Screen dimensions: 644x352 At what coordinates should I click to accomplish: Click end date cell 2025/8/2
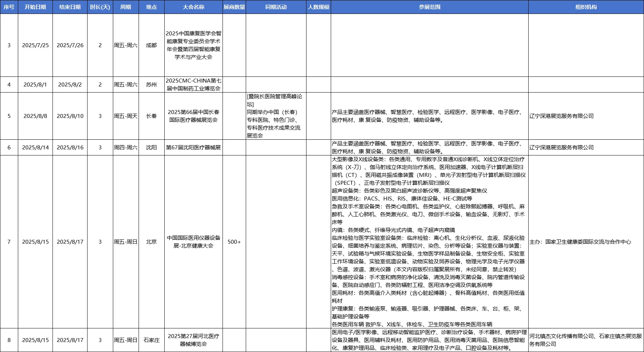[x=70, y=85]
